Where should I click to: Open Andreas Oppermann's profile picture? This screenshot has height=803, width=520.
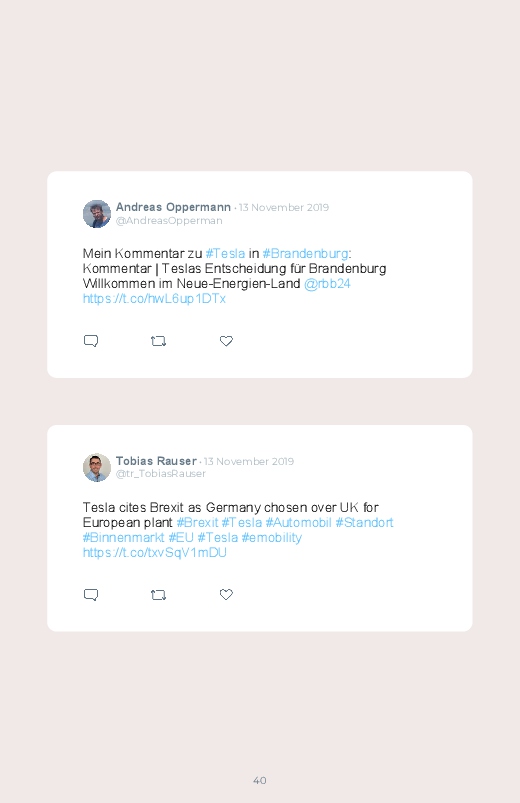click(97, 214)
